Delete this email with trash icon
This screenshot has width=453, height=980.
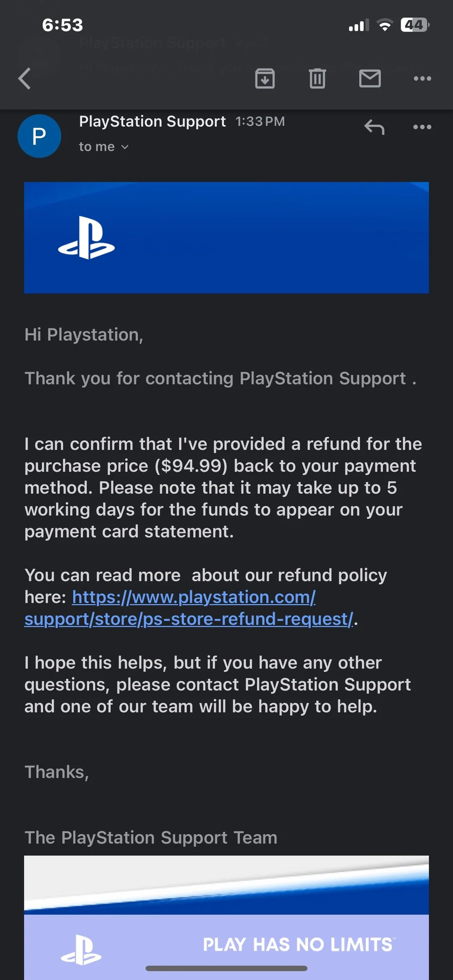[x=317, y=78]
